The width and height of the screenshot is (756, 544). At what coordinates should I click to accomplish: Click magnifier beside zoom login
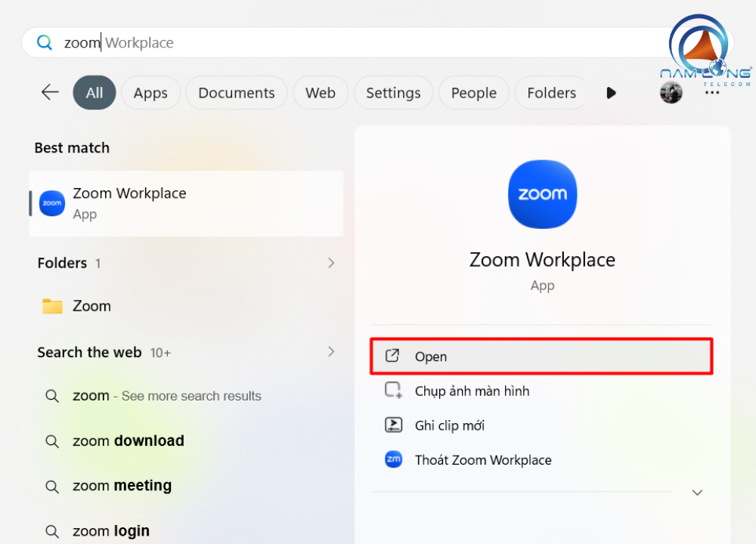click(x=52, y=531)
